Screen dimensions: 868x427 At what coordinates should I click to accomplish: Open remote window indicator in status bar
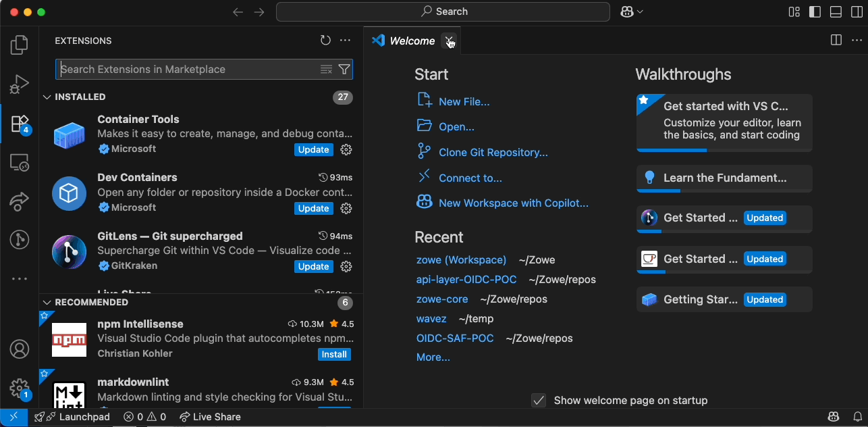click(13, 417)
